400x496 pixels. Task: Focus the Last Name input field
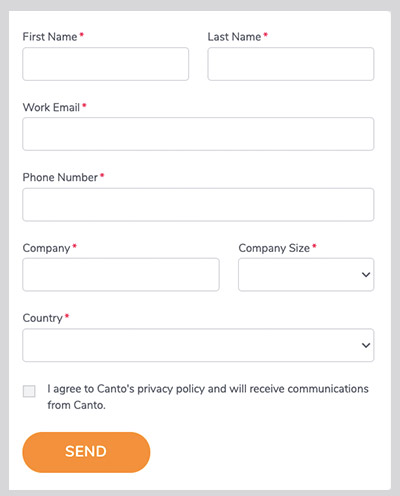291,64
